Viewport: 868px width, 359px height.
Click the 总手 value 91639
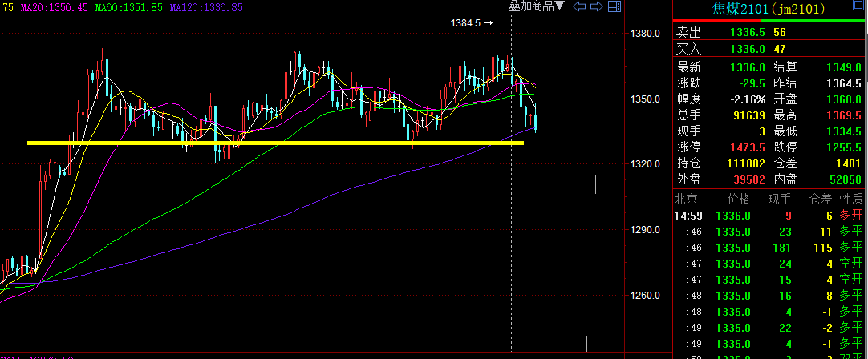coord(748,115)
